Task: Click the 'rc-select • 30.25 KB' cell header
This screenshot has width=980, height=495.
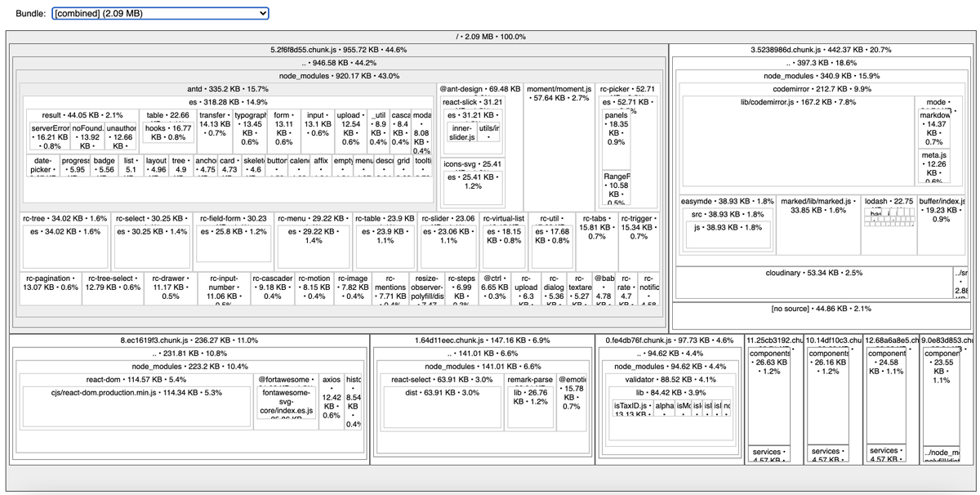Action: pyautogui.click(x=151, y=218)
